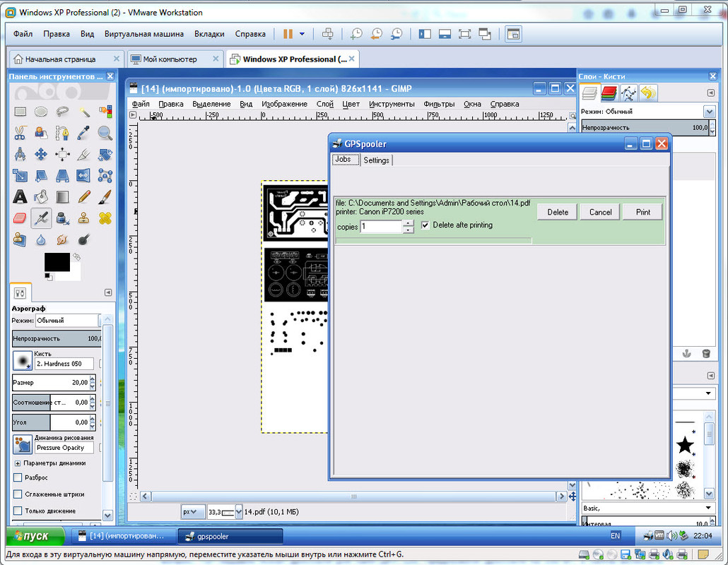
Task: Open the px units dropdown in status bar
Action: pos(193,512)
